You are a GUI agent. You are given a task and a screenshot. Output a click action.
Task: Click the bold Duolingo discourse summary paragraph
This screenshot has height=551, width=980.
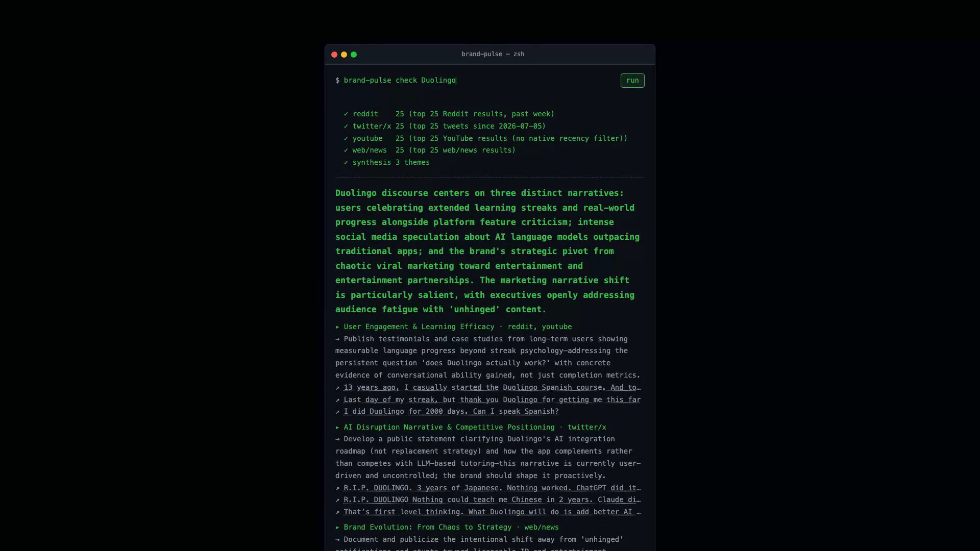click(487, 251)
